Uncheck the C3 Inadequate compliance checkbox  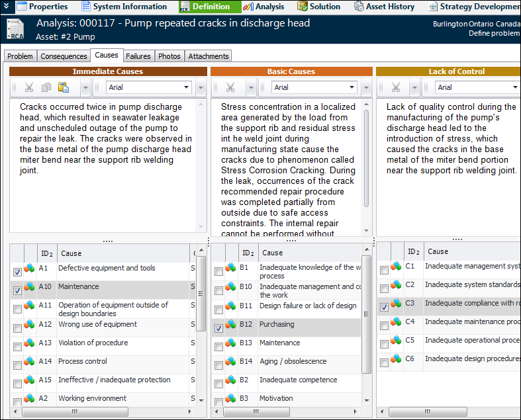point(384,307)
